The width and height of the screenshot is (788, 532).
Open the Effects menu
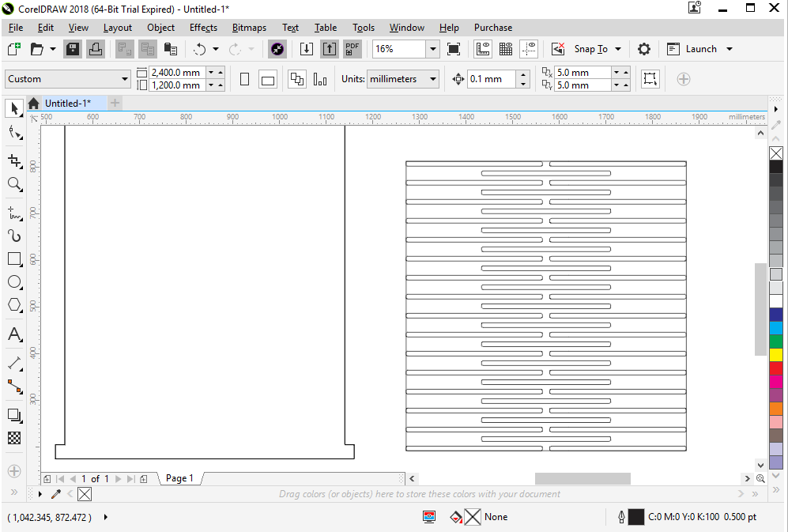pyautogui.click(x=203, y=28)
